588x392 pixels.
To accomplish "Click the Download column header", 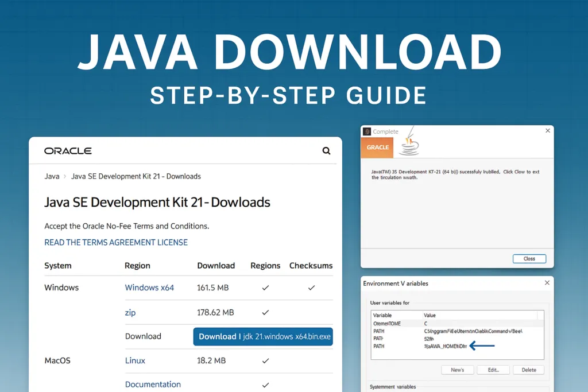I will pyautogui.click(x=216, y=266).
